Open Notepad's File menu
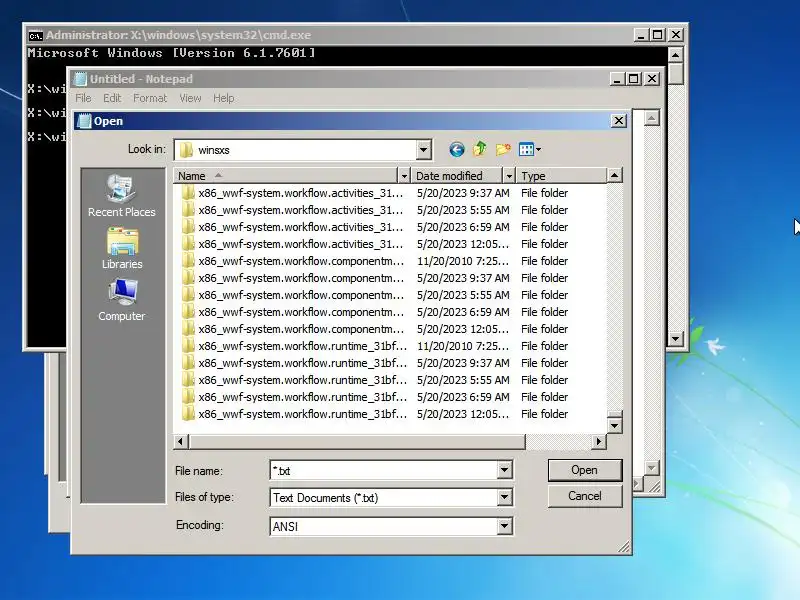The image size is (800, 600). click(83, 98)
